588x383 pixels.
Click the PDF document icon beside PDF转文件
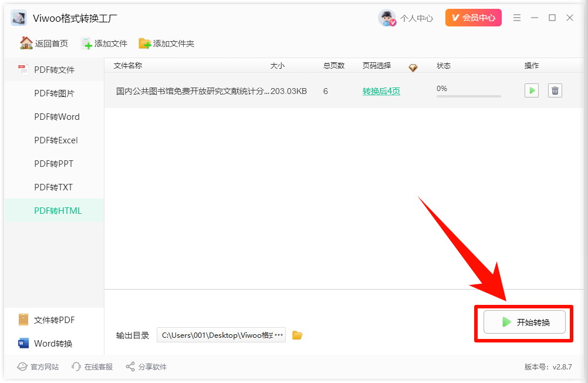click(x=23, y=69)
